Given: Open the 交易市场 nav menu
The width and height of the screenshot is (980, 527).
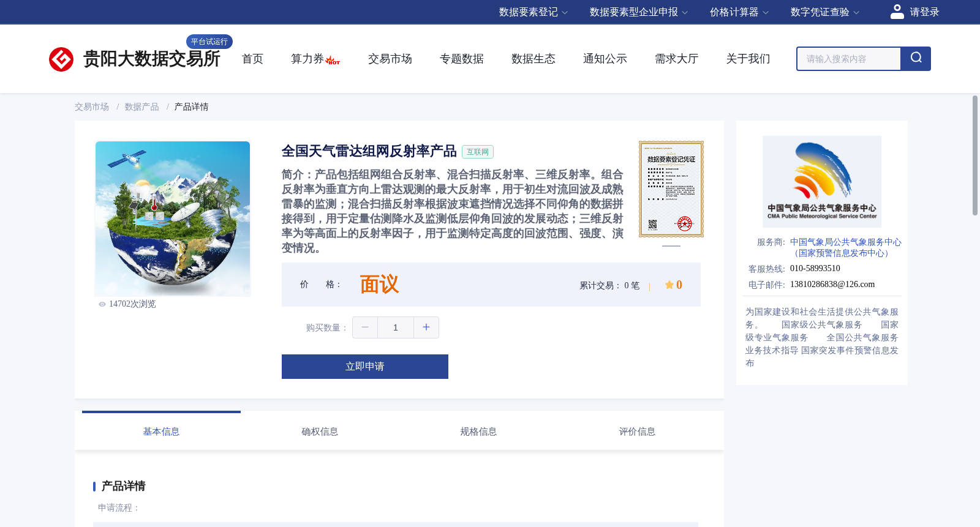Looking at the screenshot, I should pyautogui.click(x=390, y=59).
